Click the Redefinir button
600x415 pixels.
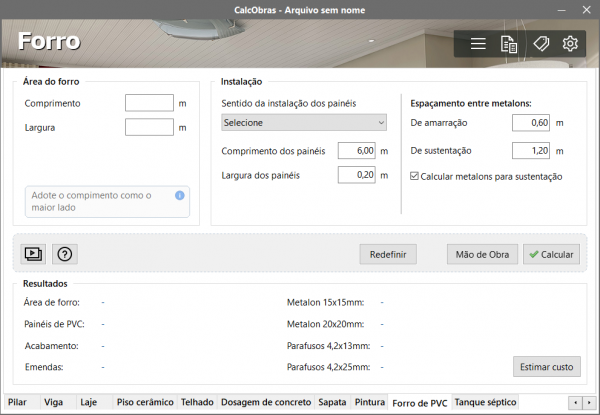(x=388, y=254)
